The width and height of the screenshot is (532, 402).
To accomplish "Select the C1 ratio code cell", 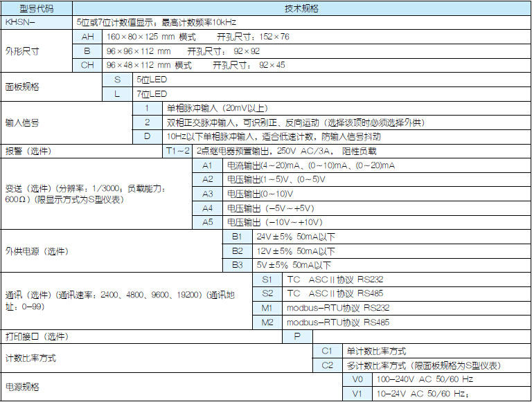I will [x=328, y=351].
